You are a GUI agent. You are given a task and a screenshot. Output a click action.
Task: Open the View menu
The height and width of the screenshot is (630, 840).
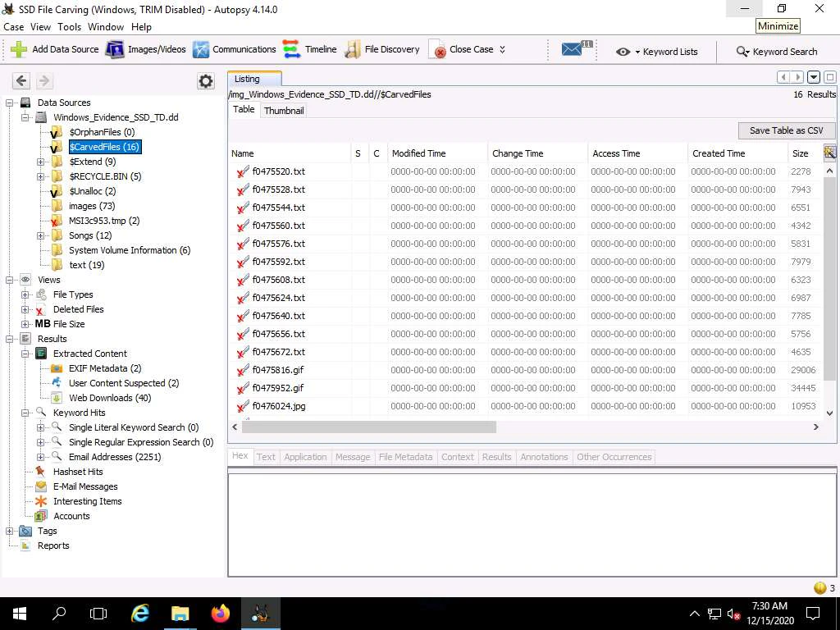(x=40, y=27)
